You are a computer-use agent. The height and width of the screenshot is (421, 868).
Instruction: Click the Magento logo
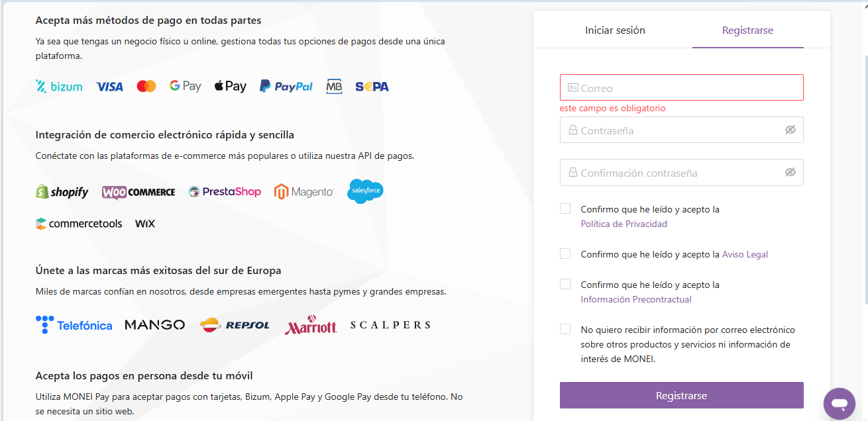pos(303,192)
